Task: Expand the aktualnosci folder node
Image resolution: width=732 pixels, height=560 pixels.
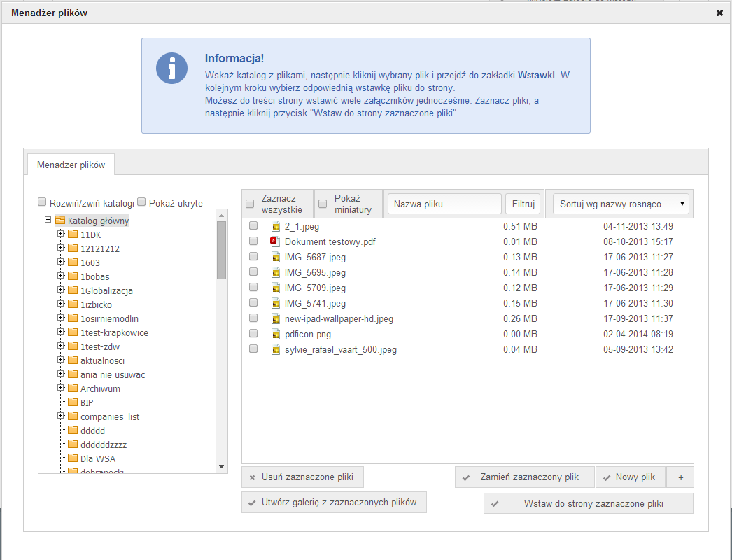Action: 61,360
